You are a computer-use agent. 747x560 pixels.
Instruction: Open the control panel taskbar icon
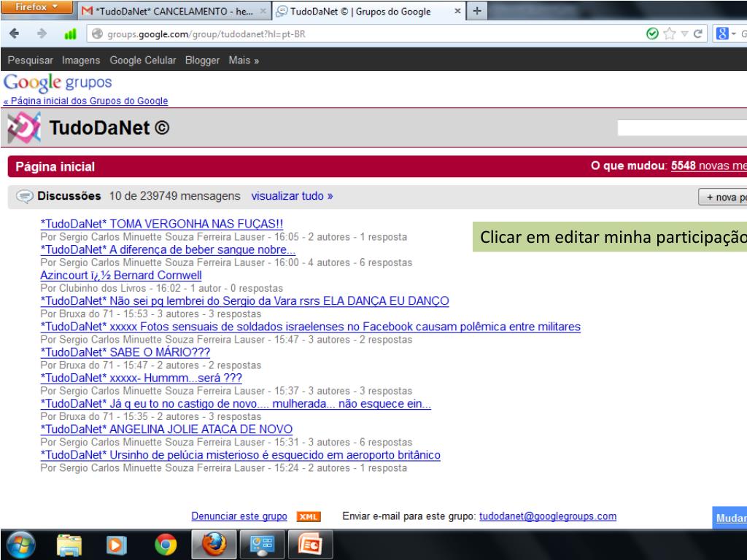tap(262, 545)
